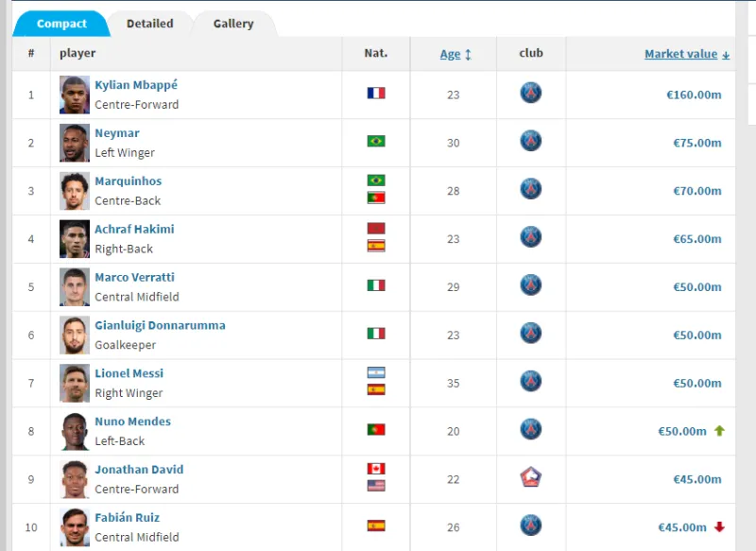This screenshot has height=551, width=756.
Task: Click the Canadian flag in Jonathan David's row
Action: (x=376, y=469)
